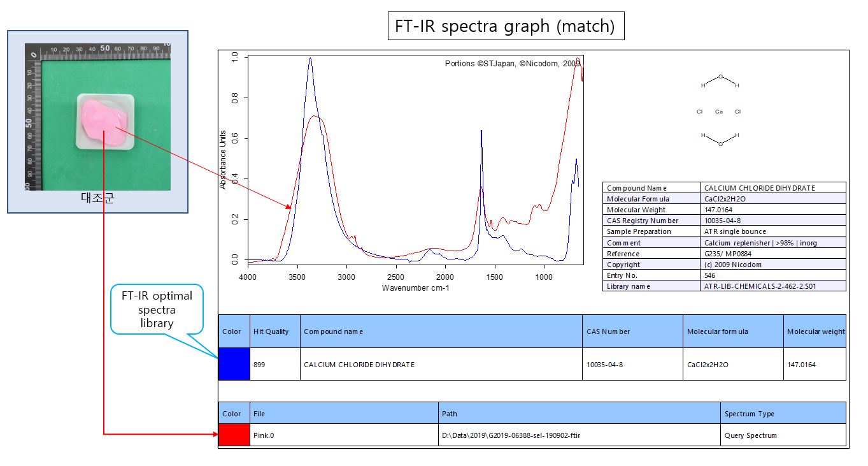868x466 pixels.
Task: Click the Spectrum Type column header
Action: pyautogui.click(x=750, y=414)
